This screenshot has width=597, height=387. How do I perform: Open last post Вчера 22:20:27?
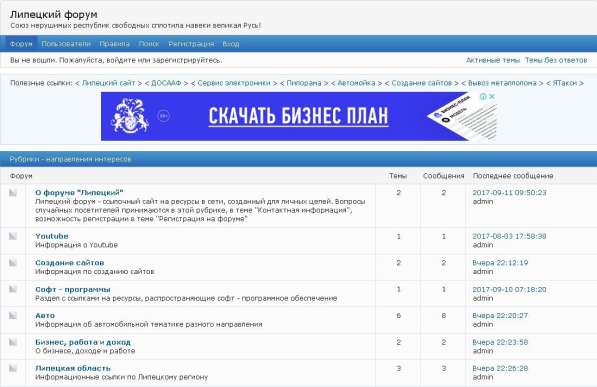500,316
